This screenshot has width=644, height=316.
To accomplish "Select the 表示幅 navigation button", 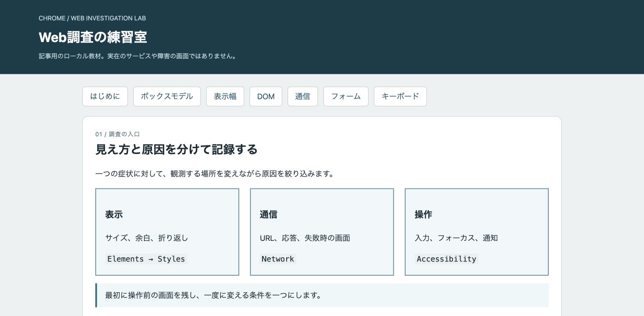I will point(225,96).
